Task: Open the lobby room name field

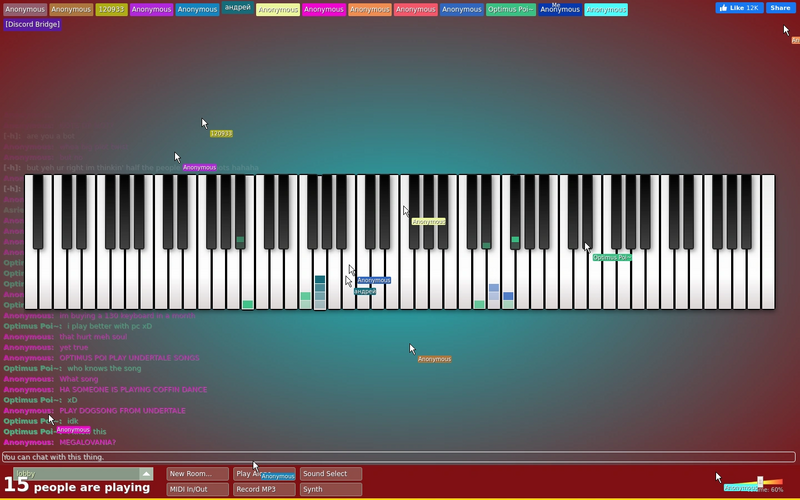Action: tap(77, 473)
